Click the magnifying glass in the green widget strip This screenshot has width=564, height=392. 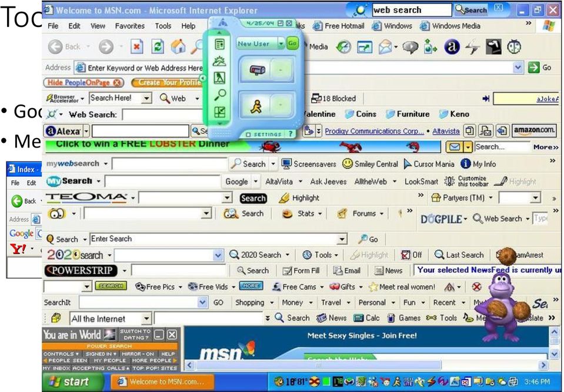pos(219,95)
